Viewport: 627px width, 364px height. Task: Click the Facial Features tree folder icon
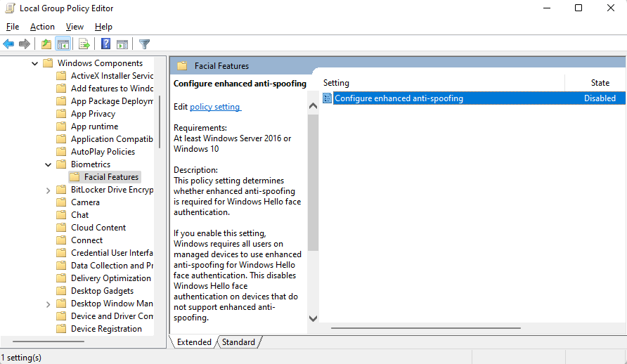[x=75, y=177]
